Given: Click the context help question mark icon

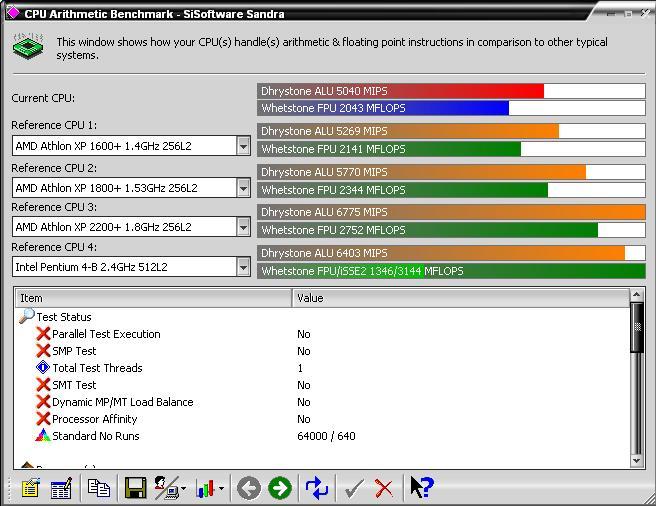Looking at the screenshot, I should pos(422,488).
